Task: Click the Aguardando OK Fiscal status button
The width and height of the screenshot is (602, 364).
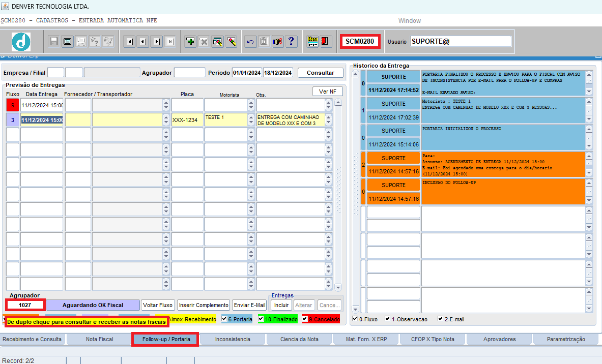Action: 93,306
